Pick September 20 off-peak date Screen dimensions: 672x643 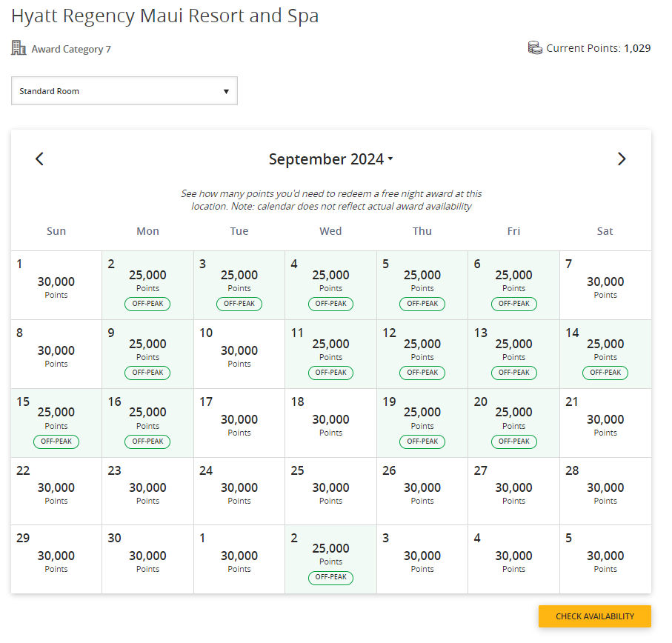click(x=514, y=423)
